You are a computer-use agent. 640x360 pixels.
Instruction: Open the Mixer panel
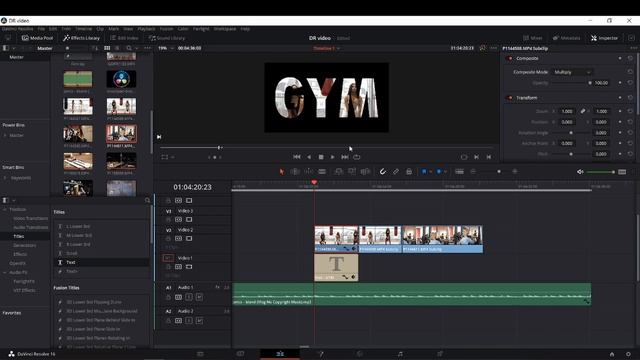tap(533, 38)
